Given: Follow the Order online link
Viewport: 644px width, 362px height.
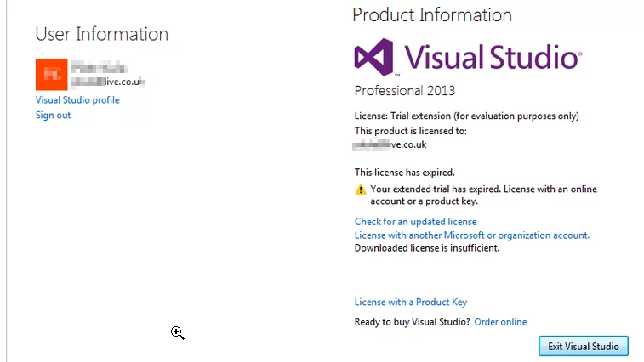Looking at the screenshot, I should click(x=500, y=322).
